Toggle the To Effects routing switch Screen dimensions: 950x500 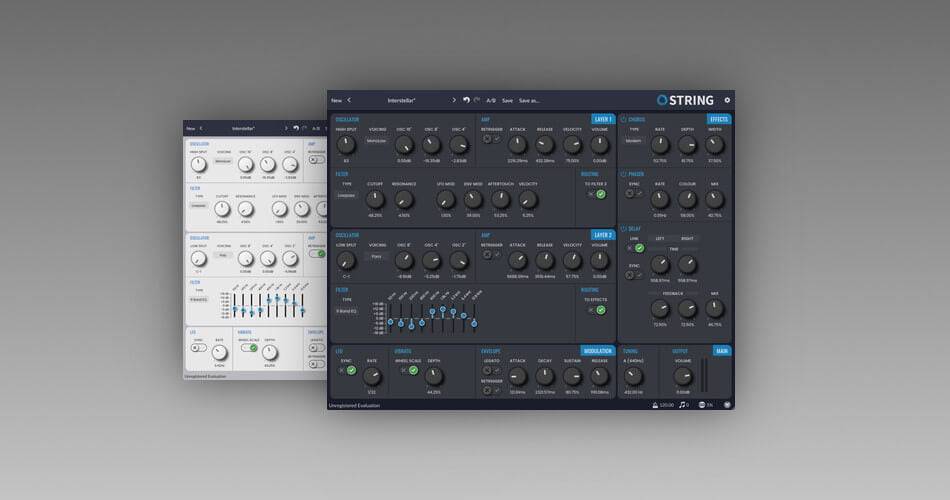coord(596,310)
